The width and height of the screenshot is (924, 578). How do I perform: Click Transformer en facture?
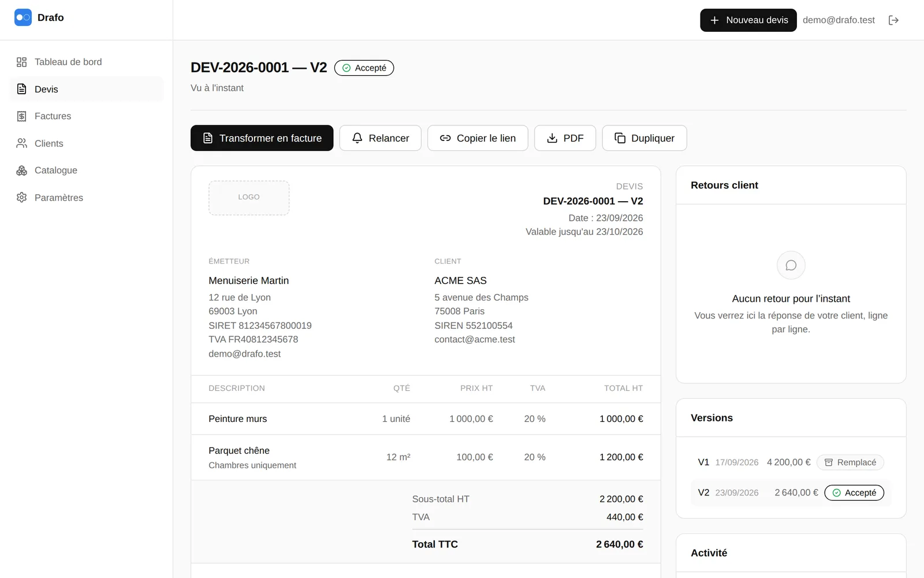pyautogui.click(x=262, y=138)
